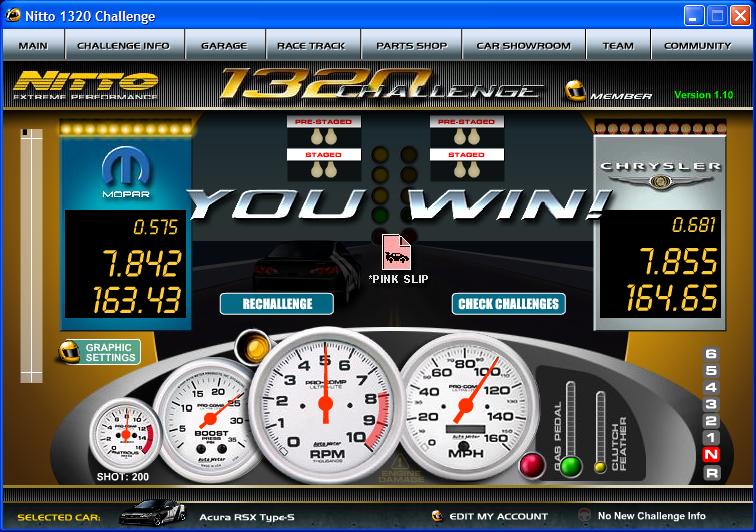
Task: Visit the CAR SHOWROOM tab
Action: click(524, 45)
